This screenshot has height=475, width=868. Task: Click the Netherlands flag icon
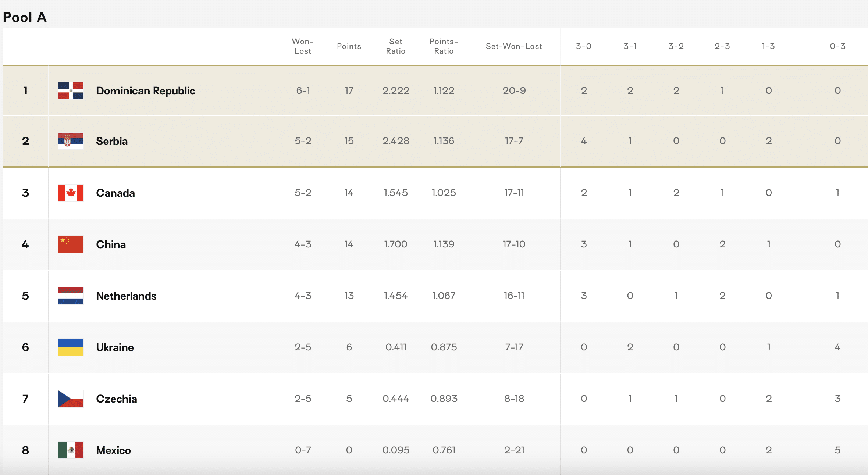point(71,296)
